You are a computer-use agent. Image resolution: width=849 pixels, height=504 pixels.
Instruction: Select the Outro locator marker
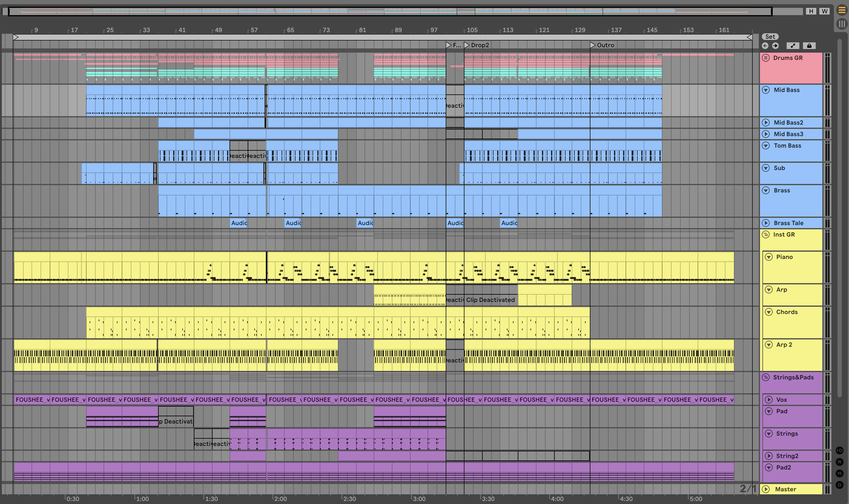593,45
